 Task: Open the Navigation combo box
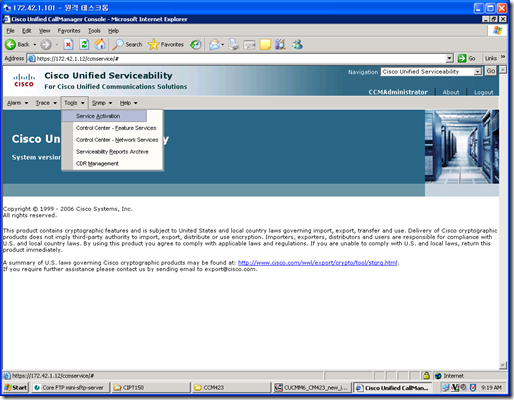431,72
